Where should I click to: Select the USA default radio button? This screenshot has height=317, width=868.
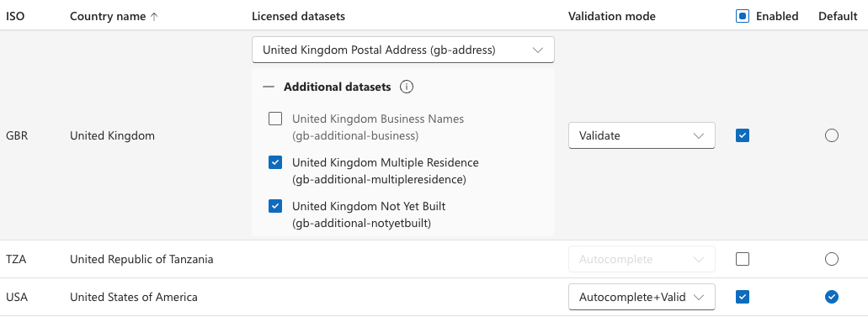832,297
